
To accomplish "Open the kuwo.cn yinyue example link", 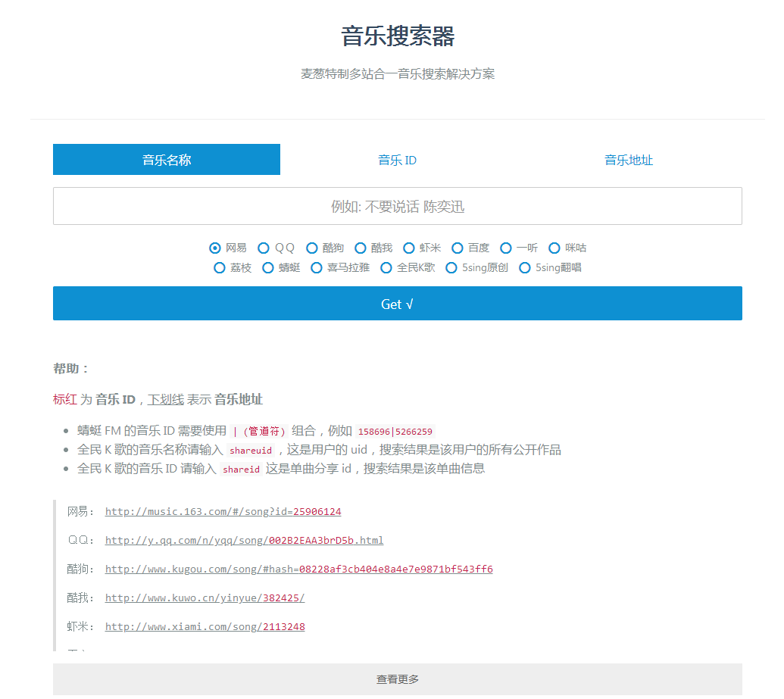I will [x=205, y=598].
